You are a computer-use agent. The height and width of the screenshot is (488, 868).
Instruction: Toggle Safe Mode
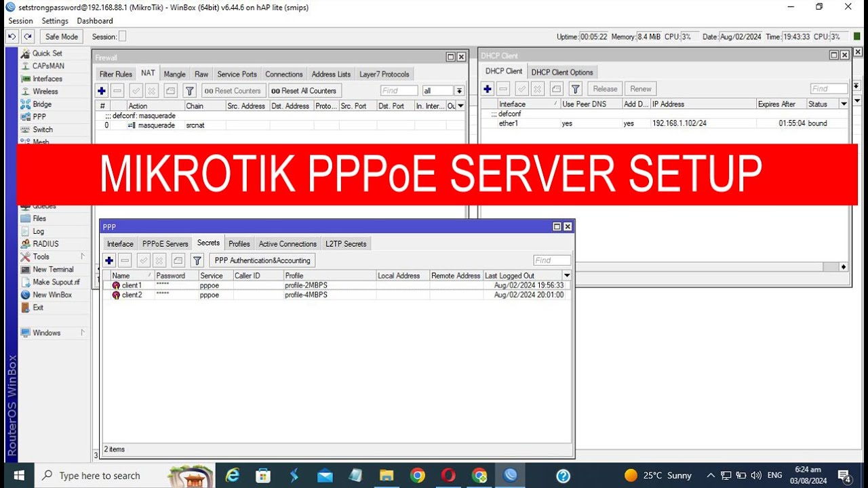tap(61, 37)
